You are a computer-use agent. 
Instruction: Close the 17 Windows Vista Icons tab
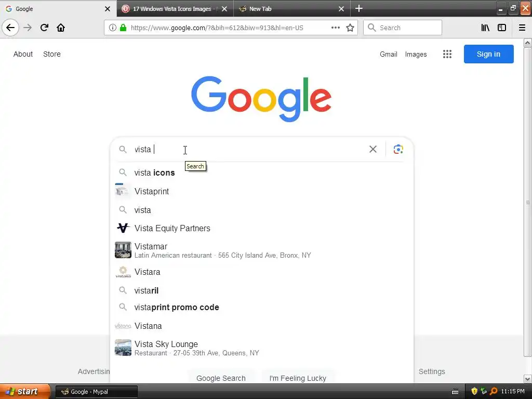click(x=224, y=9)
